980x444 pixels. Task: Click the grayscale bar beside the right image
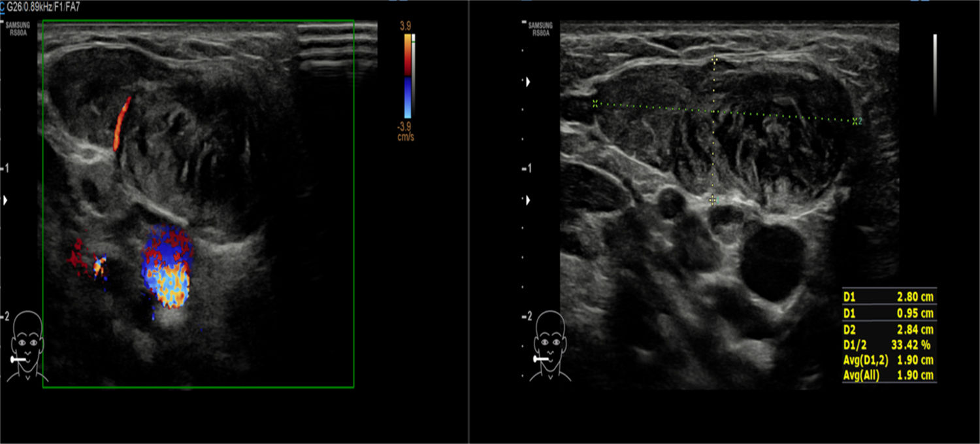tap(935, 73)
